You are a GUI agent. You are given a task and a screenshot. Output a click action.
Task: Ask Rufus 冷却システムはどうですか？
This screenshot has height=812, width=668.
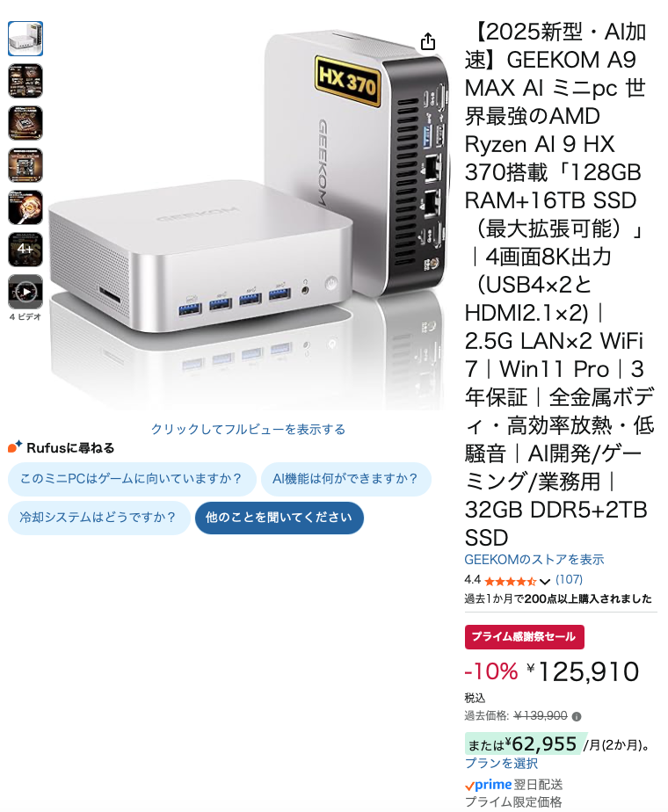(99, 518)
